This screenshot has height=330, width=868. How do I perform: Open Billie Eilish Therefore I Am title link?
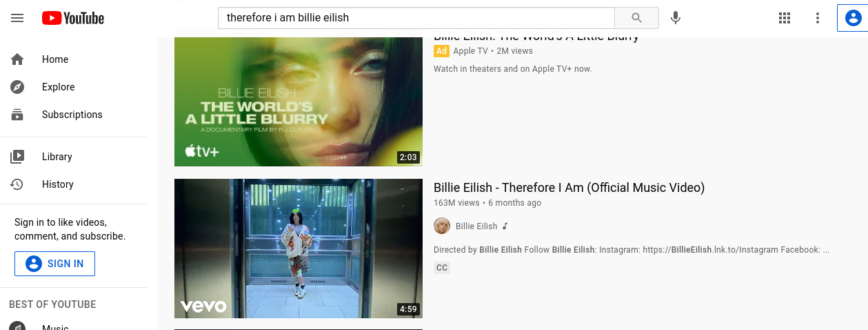[x=569, y=188]
